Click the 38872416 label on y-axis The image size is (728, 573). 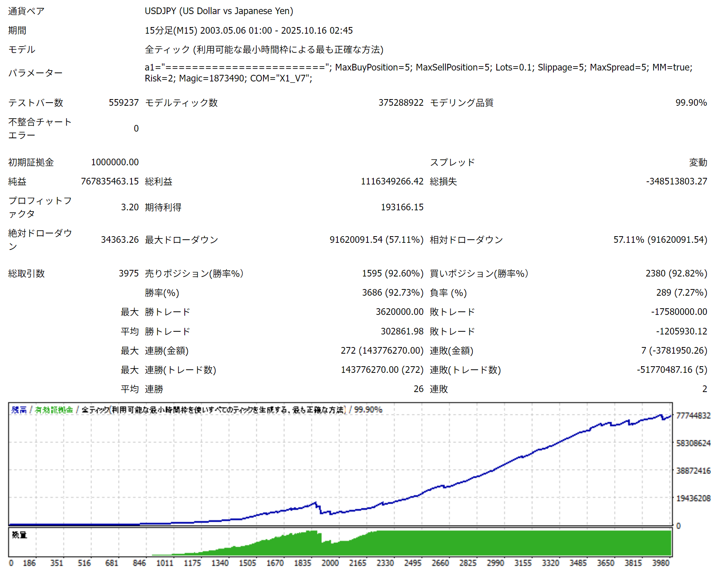tap(693, 471)
